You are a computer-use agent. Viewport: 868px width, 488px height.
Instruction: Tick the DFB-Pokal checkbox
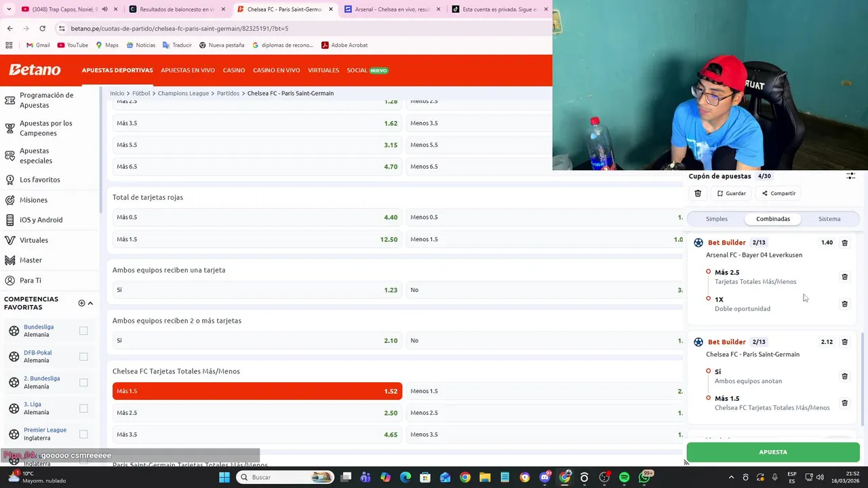click(x=83, y=357)
